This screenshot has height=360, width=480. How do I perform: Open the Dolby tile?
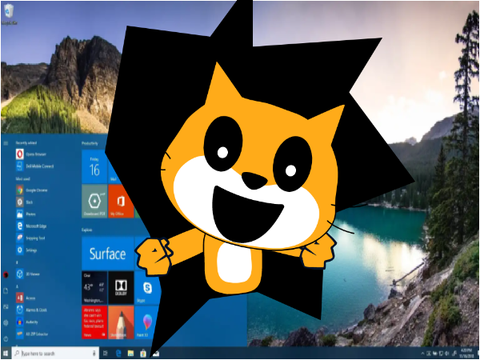pyautogui.click(x=121, y=288)
